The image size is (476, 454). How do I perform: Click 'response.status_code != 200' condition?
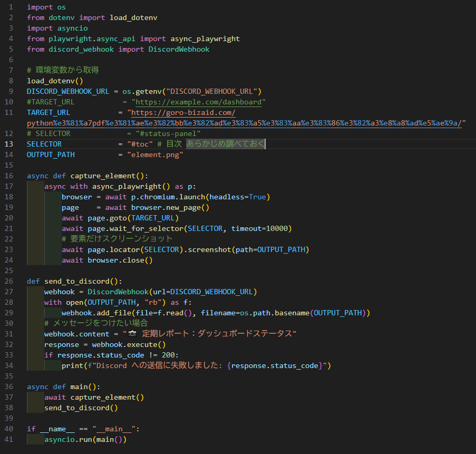pos(115,355)
